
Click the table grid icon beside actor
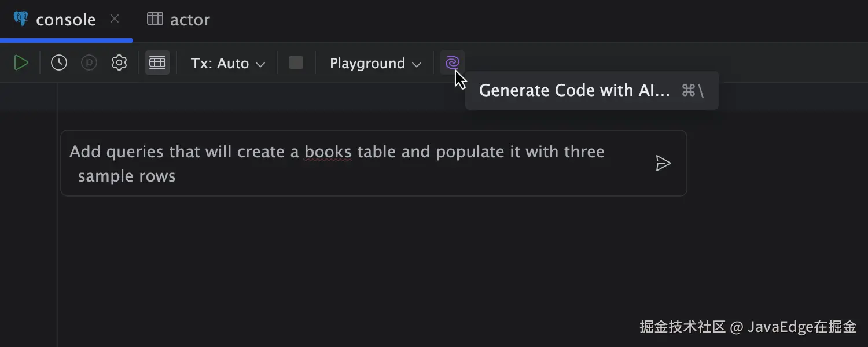coord(155,19)
